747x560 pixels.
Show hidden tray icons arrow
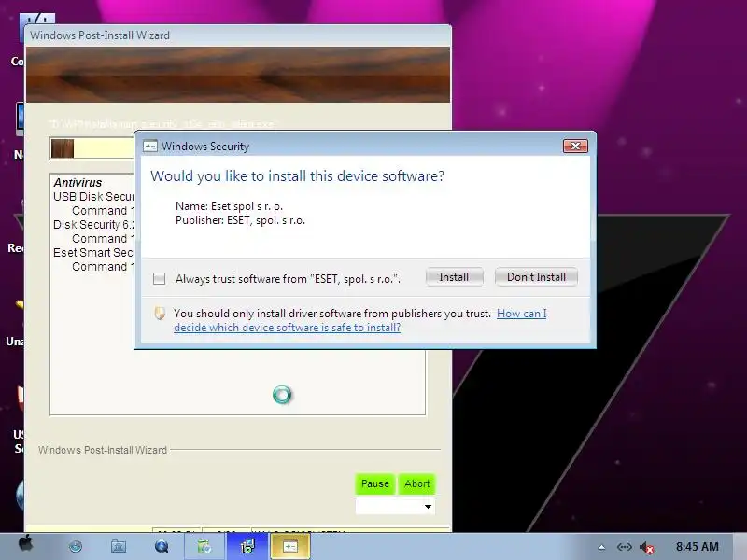601,548
